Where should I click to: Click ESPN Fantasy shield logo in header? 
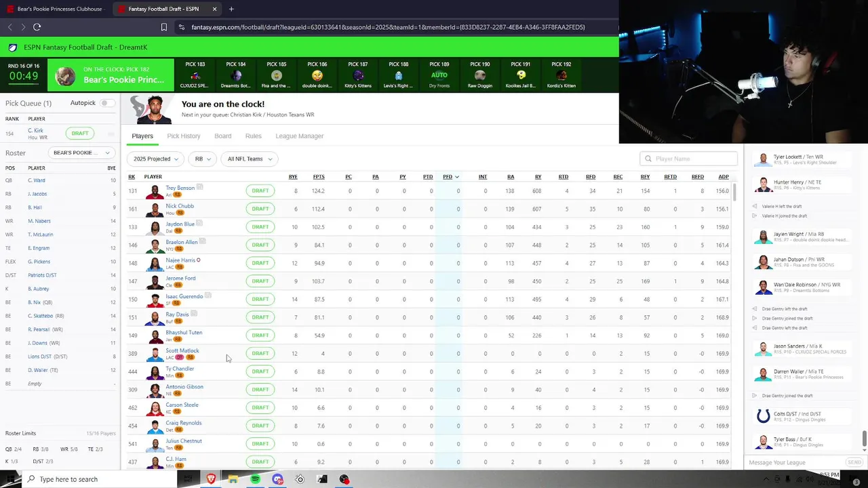tap(13, 47)
